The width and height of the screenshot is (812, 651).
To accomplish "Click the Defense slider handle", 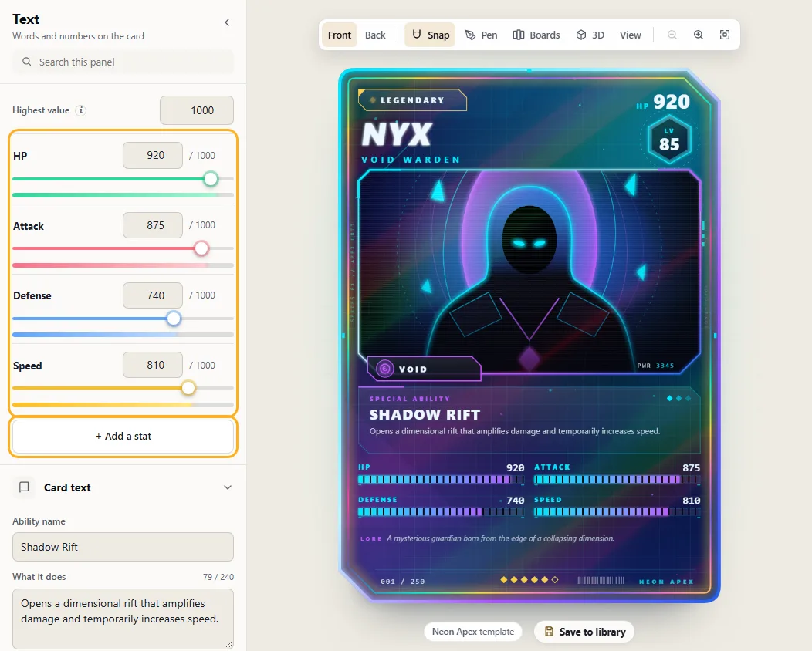I will click(174, 319).
